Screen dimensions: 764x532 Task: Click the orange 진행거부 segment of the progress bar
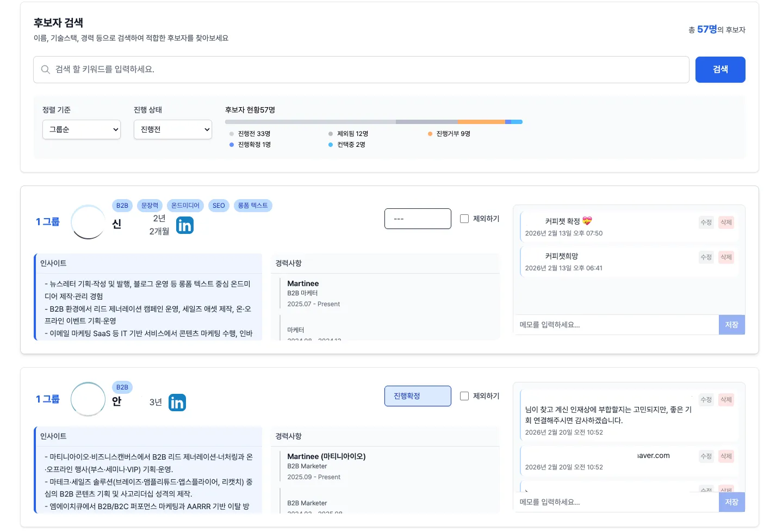point(481,122)
